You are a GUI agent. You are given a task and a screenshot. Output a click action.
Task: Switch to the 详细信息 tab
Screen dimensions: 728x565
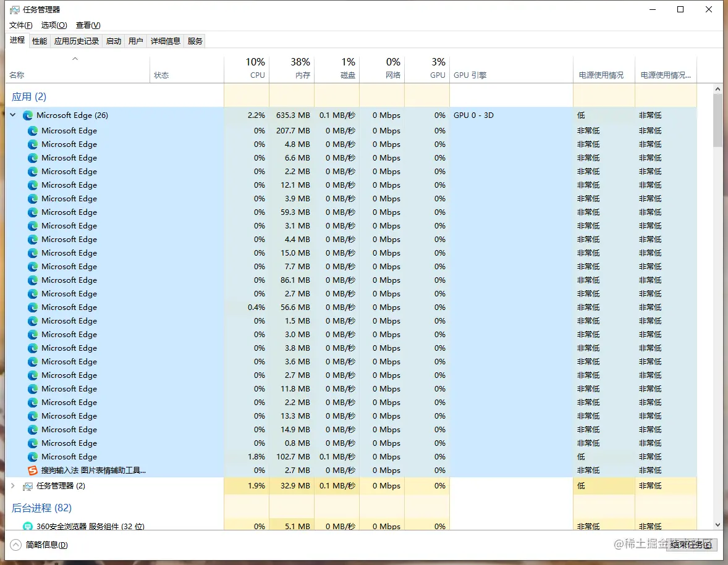click(165, 41)
